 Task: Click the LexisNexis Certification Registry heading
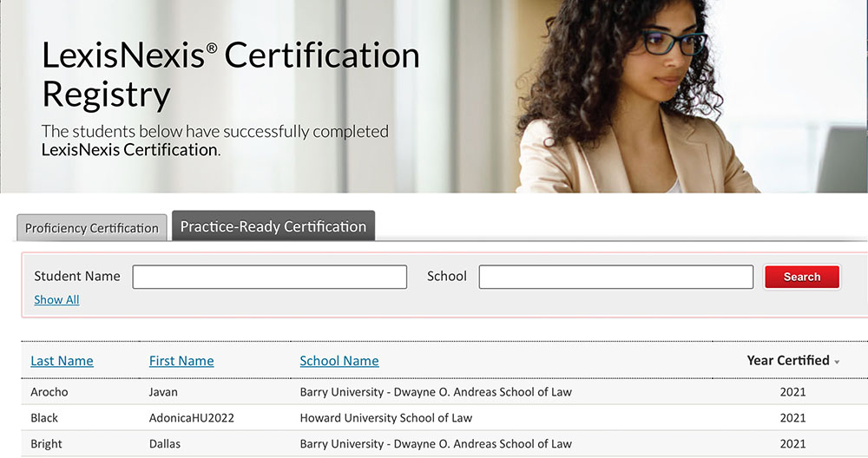point(230,75)
